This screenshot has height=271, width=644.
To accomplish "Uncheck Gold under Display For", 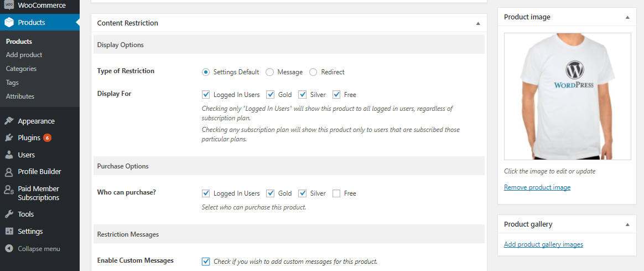I will coord(270,95).
